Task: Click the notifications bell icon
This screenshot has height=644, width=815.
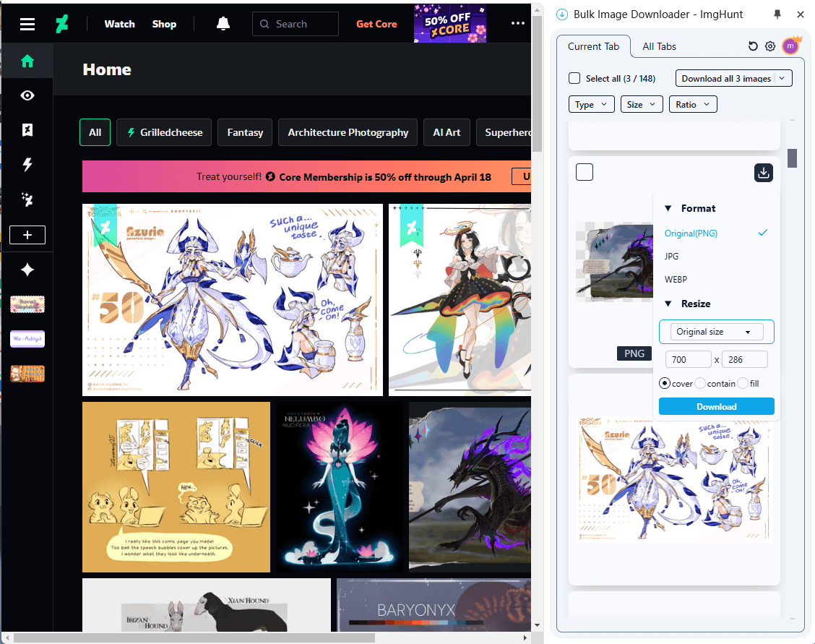Action: click(x=223, y=23)
